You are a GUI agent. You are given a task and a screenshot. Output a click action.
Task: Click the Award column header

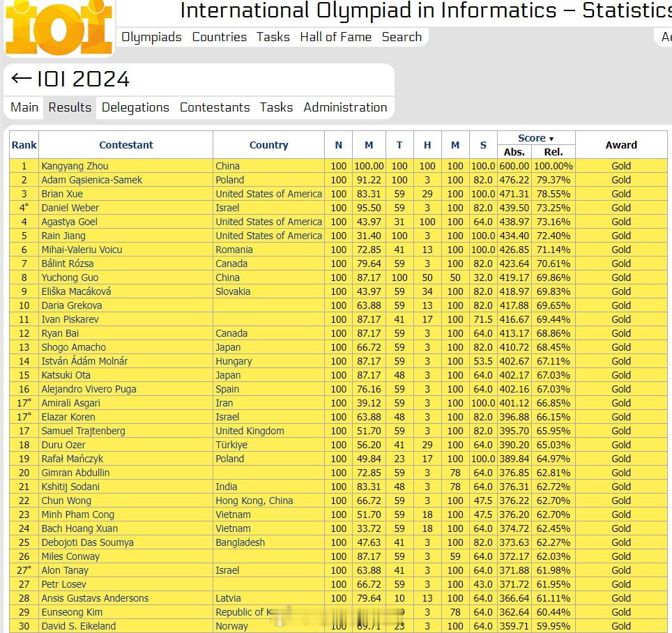click(621, 145)
